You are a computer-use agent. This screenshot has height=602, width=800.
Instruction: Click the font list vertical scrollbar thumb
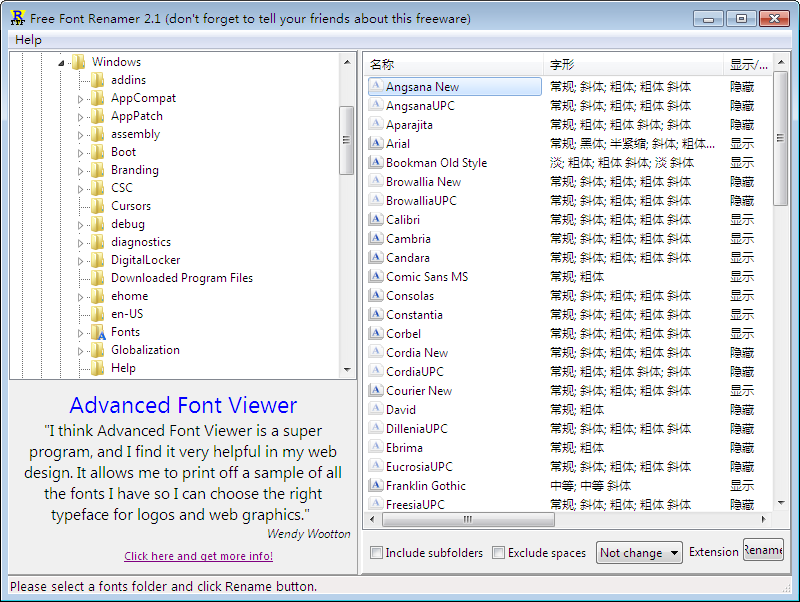pyautogui.click(x=781, y=138)
